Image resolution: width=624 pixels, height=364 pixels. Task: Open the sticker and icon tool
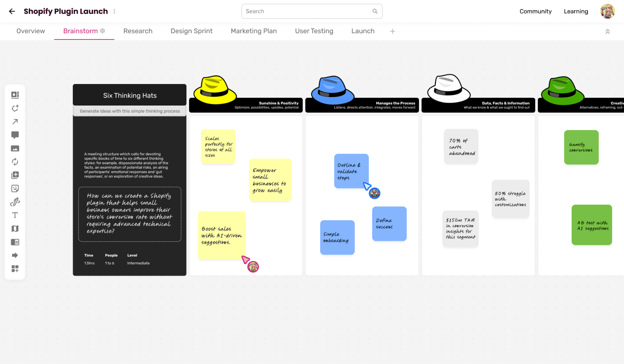point(15,188)
